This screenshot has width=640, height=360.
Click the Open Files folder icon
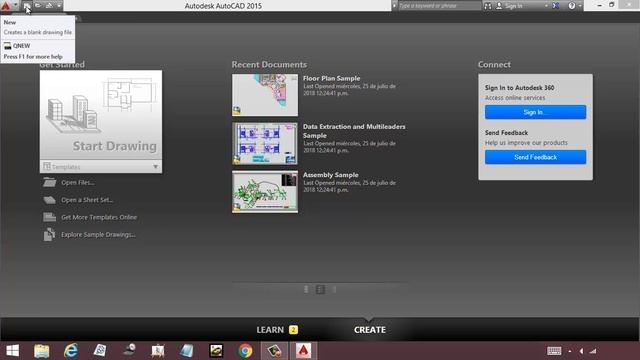[x=50, y=182]
